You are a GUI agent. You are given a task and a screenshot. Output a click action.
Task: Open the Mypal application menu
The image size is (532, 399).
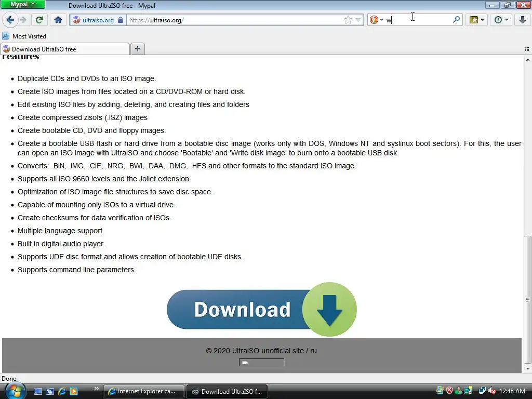pyautogui.click(x=22, y=4)
